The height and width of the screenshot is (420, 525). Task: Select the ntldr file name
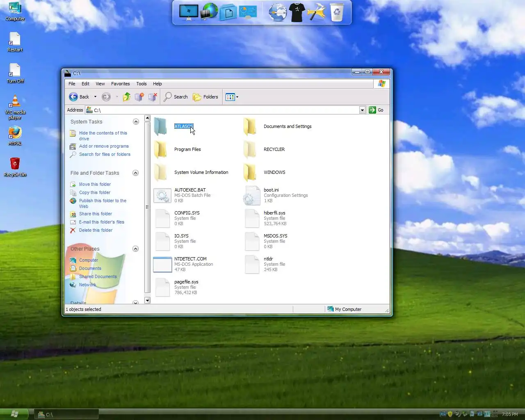[x=268, y=259]
